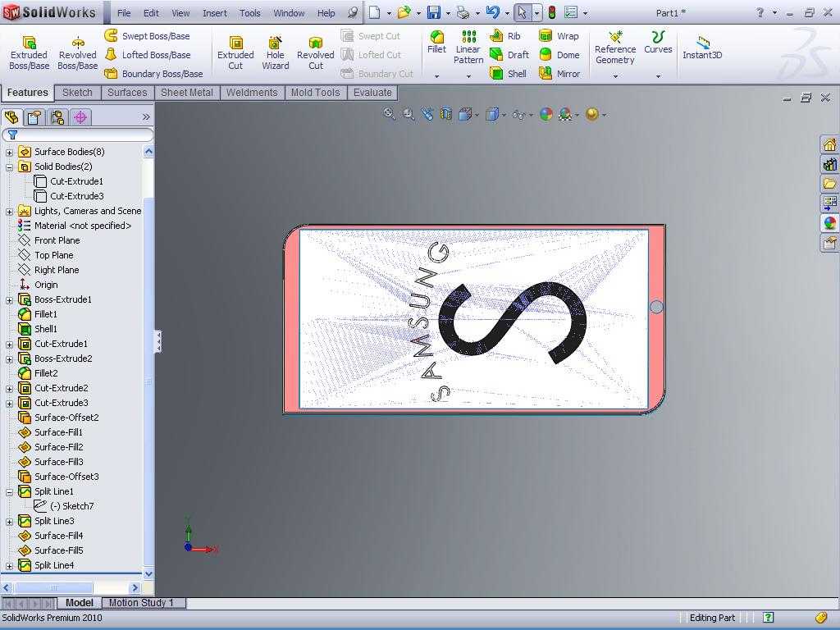The height and width of the screenshot is (630, 840).
Task: Choose Swept Boss/Base feature
Action: 148,36
